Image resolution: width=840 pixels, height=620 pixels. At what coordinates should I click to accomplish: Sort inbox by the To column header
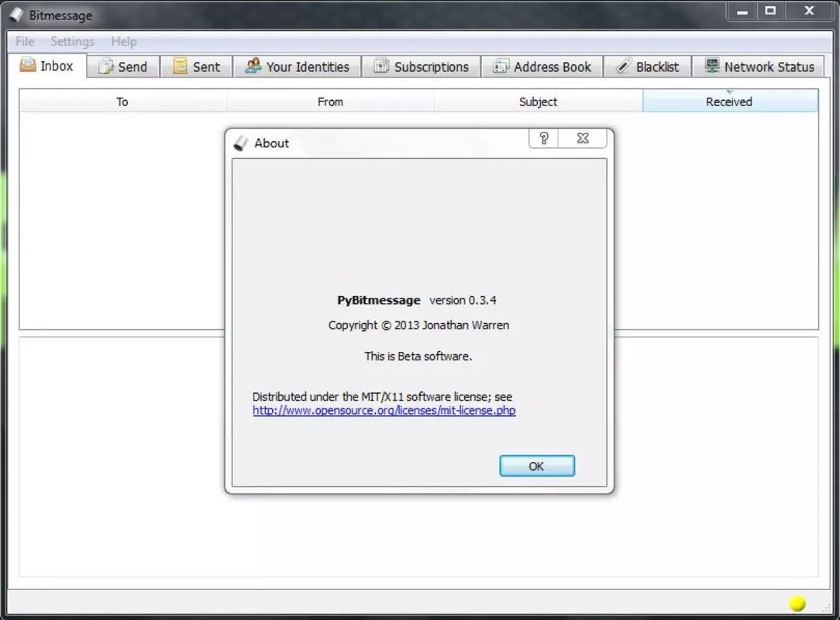122,102
